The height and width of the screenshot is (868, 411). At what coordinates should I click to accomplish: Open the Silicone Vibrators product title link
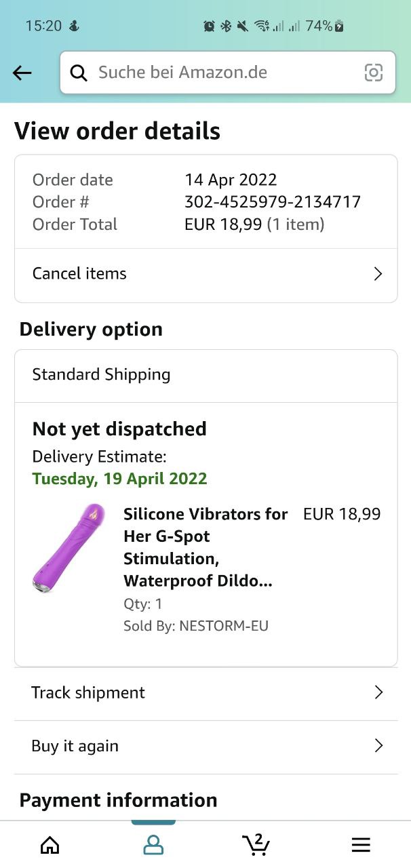(205, 547)
